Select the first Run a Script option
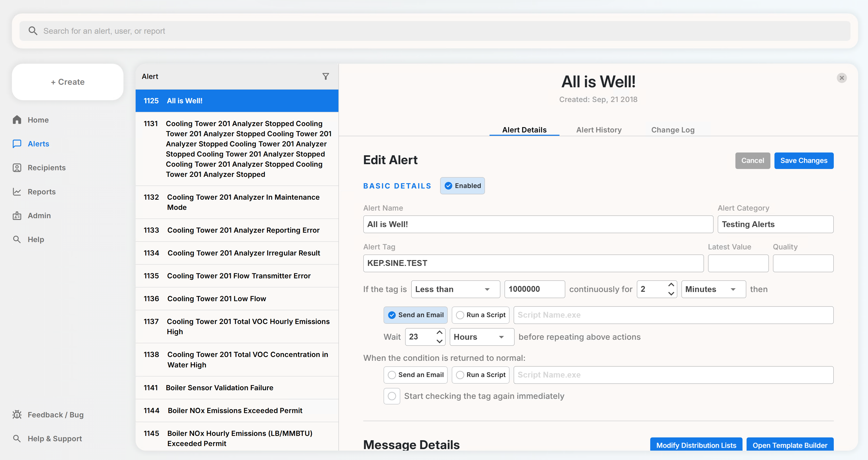The width and height of the screenshot is (868, 460). (460, 315)
